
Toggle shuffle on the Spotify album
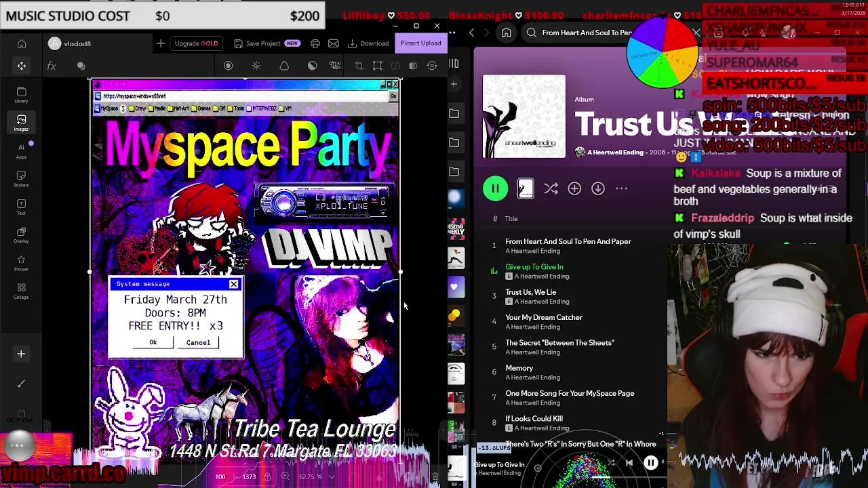tap(551, 188)
